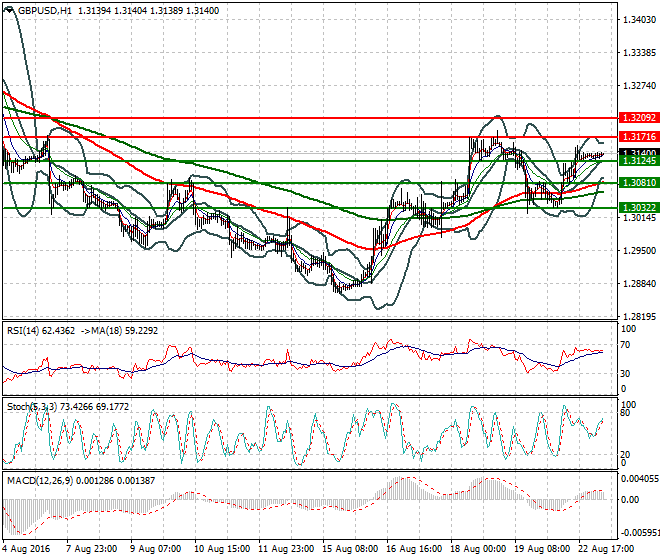Click the 15 Aug 08:00 time axis label

point(350,549)
